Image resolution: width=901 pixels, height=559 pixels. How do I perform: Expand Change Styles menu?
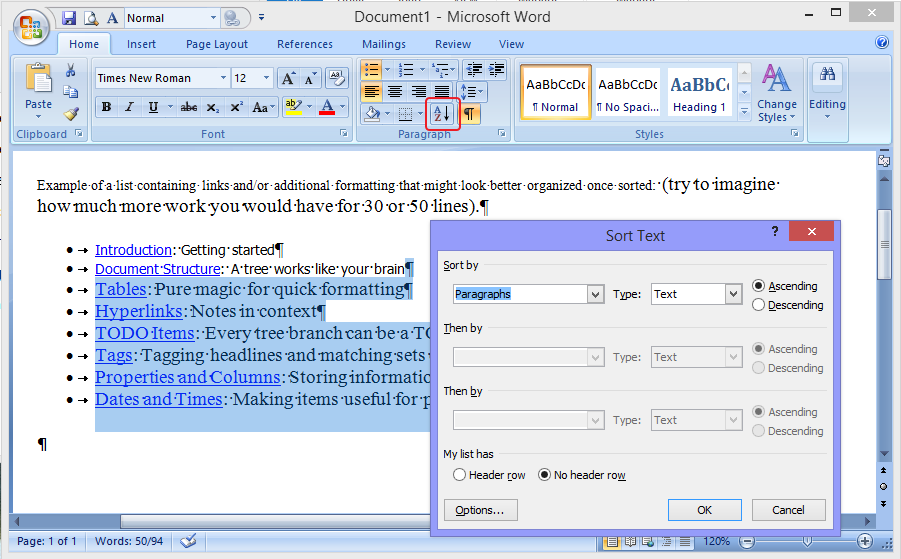pos(777,93)
